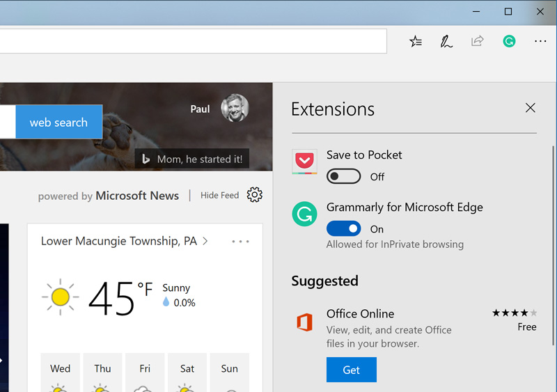Click the Grammarly logo in Extensions list
Image resolution: width=557 pixels, height=392 pixels.
[304, 214]
